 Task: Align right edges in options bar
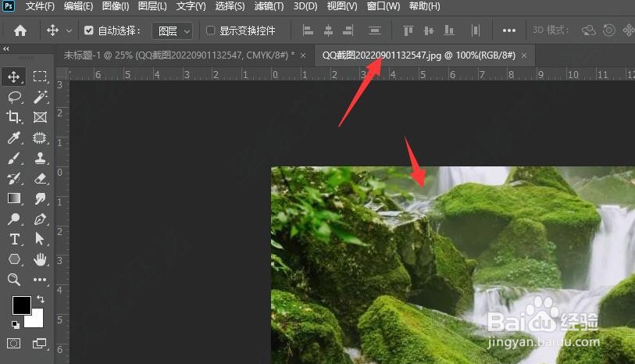(348, 30)
